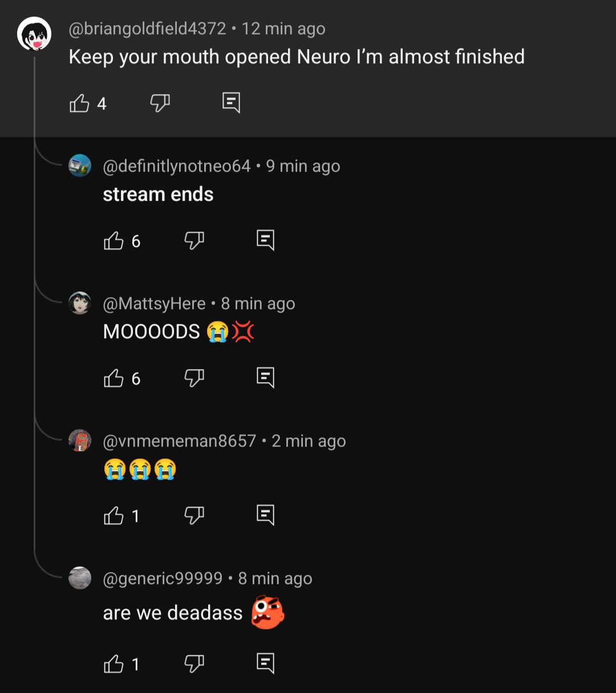Reply to @generic99999's comment
This screenshot has height=693, width=616.
[x=265, y=663]
